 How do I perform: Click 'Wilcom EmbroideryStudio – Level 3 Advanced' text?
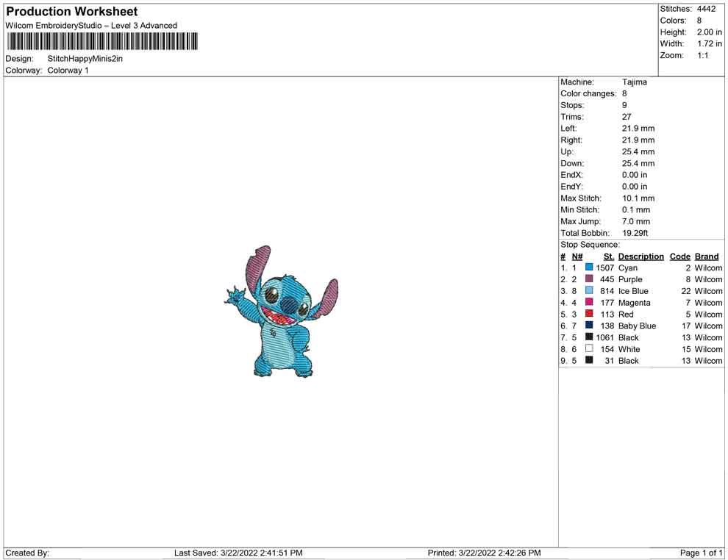click(x=91, y=26)
